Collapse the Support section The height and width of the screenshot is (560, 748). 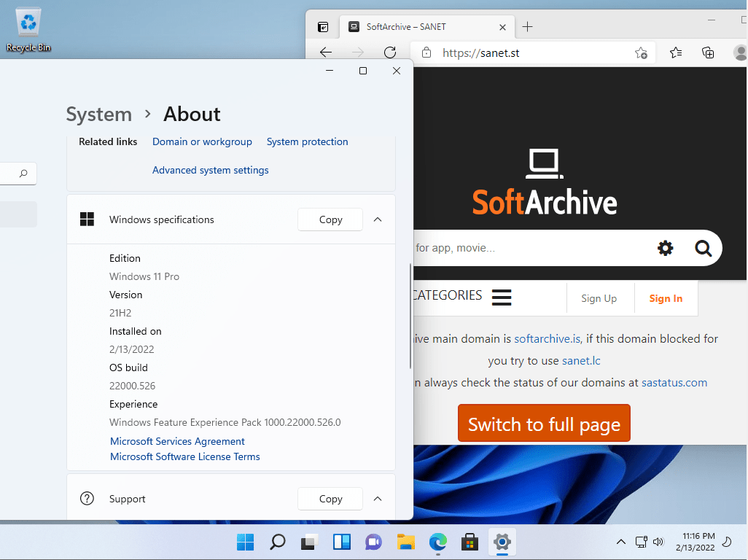click(378, 499)
